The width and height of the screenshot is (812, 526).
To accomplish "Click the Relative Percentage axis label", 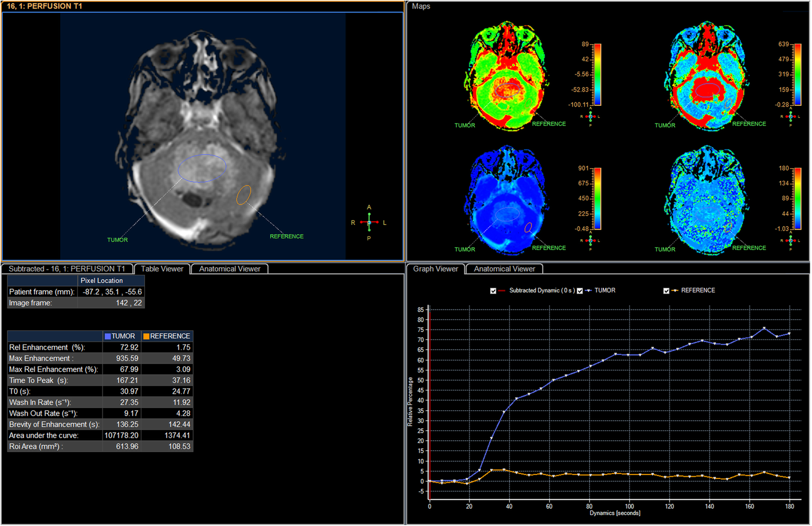I will [410, 402].
